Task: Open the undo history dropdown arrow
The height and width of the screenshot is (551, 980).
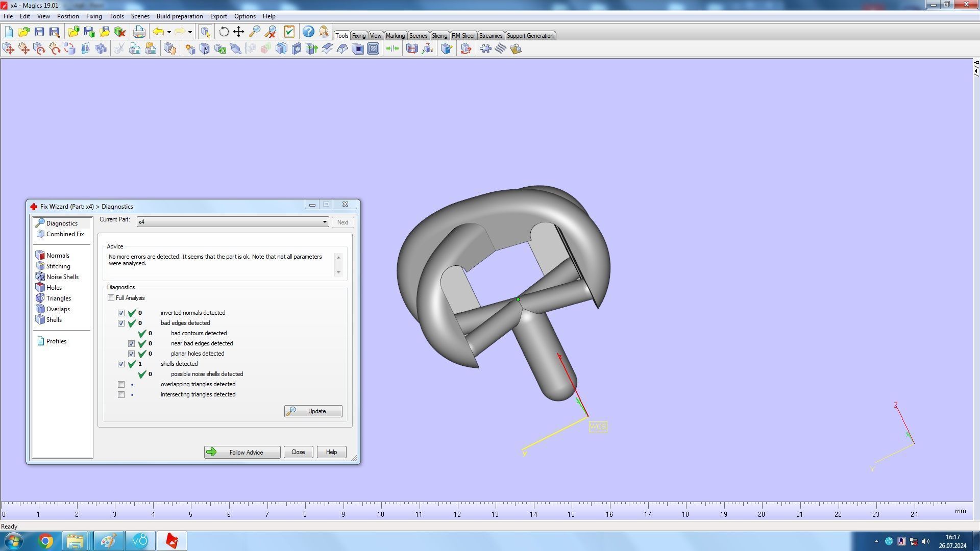Action: [169, 32]
